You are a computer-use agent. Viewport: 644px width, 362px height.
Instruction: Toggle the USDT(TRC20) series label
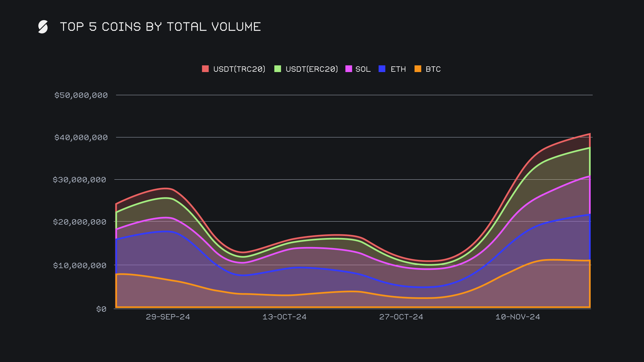click(239, 69)
